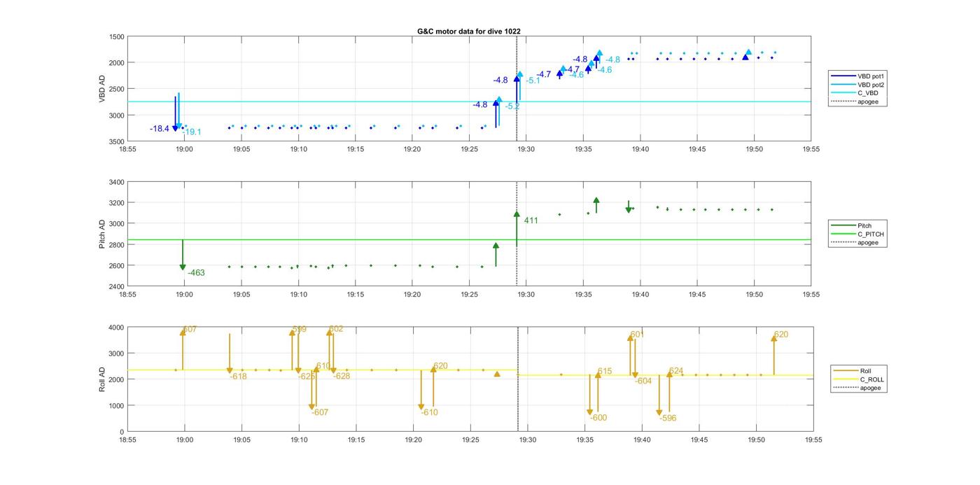
Task: Click the "599" roll data label
Action: coord(299,330)
